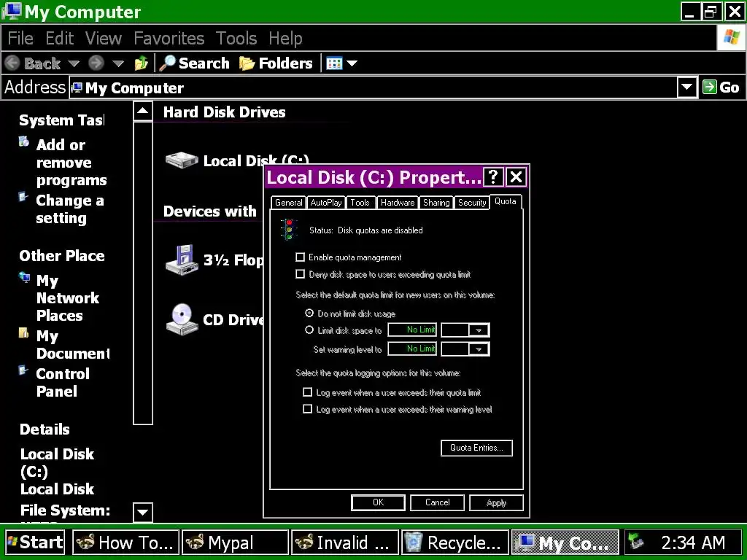This screenshot has height=560, width=747.
Task: Toggle the Folders pane button
Action: point(276,63)
